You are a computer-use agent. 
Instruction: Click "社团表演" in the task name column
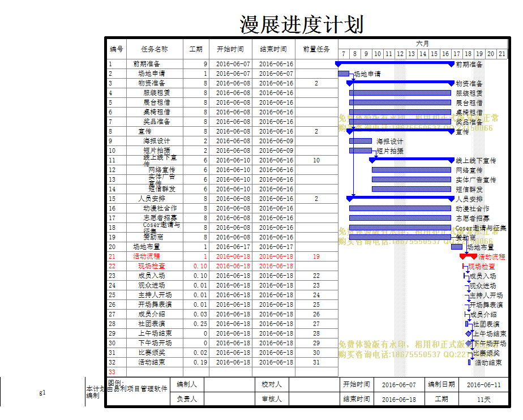152,324
